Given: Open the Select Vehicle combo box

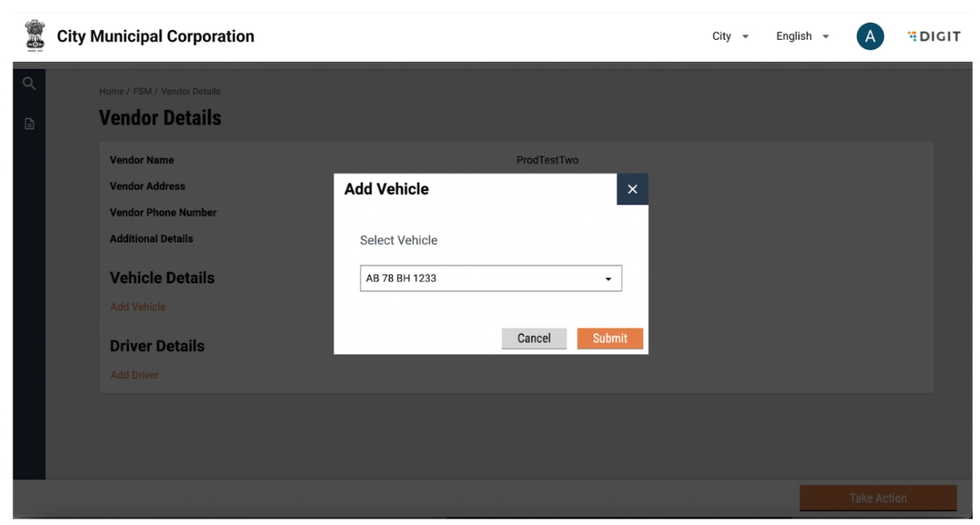Looking at the screenshot, I should click(490, 278).
